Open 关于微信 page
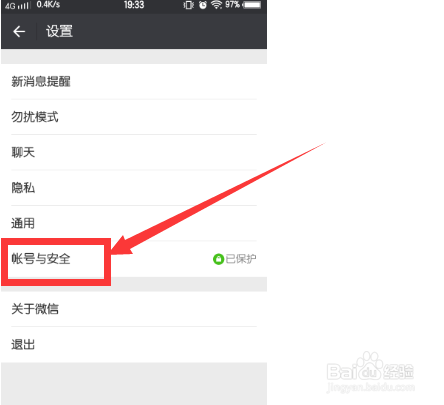This screenshot has width=444, height=405. (134, 309)
